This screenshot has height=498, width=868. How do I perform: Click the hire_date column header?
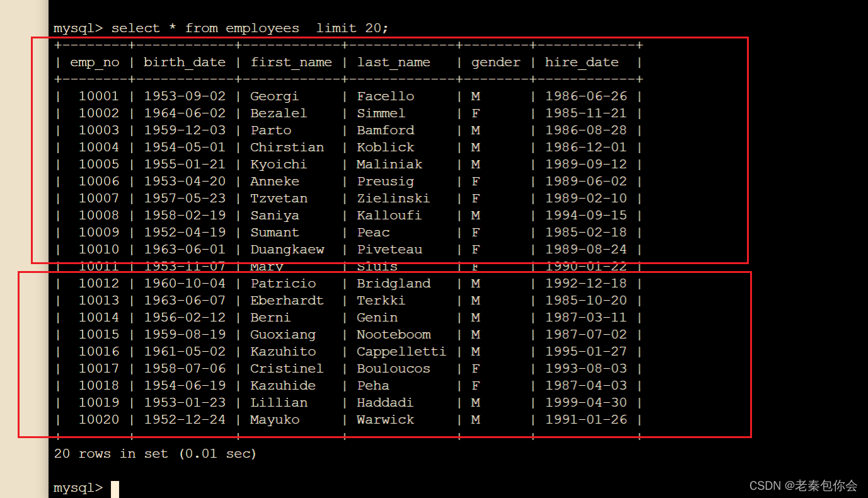click(582, 62)
